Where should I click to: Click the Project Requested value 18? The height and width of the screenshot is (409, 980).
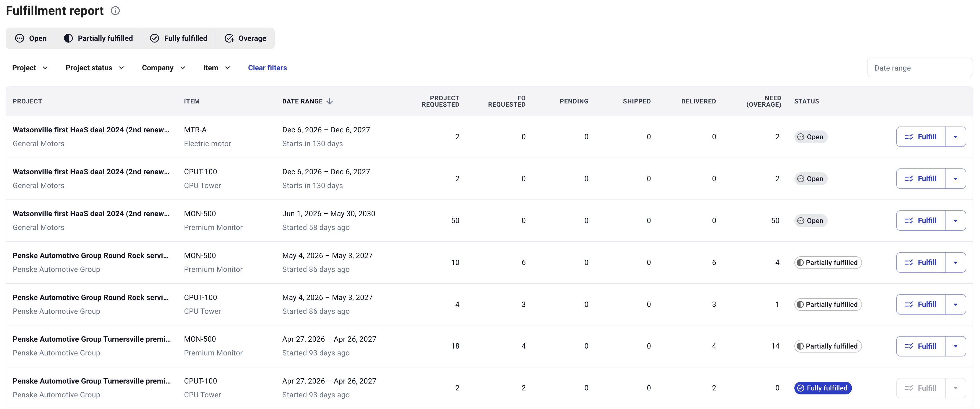point(455,346)
